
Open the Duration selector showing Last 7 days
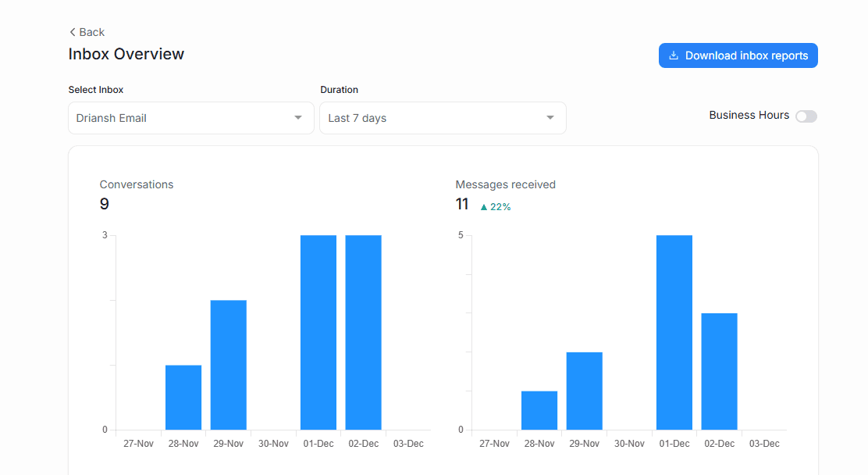point(443,117)
